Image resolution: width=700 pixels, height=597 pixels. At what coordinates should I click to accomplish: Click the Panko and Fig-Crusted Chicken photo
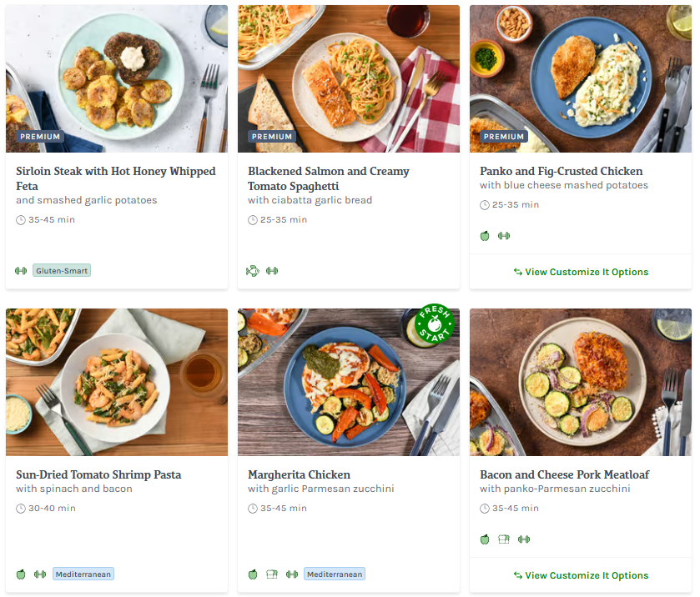coord(581,78)
